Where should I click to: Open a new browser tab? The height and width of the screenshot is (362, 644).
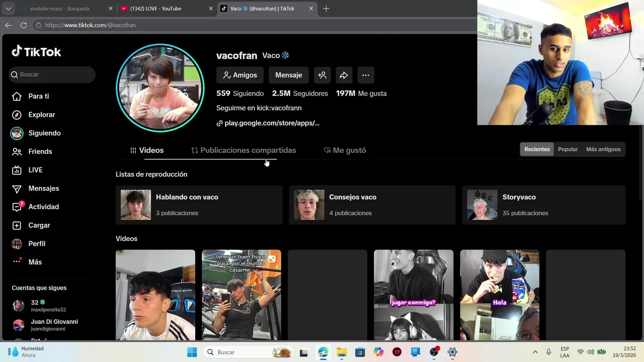[326, 9]
